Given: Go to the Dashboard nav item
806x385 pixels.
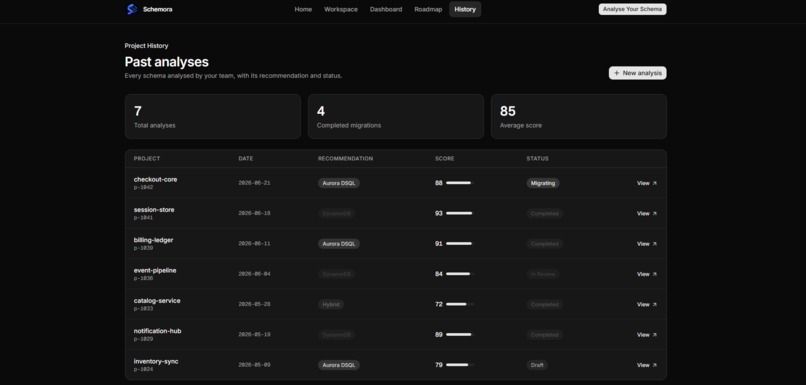Looking at the screenshot, I should 386,9.
